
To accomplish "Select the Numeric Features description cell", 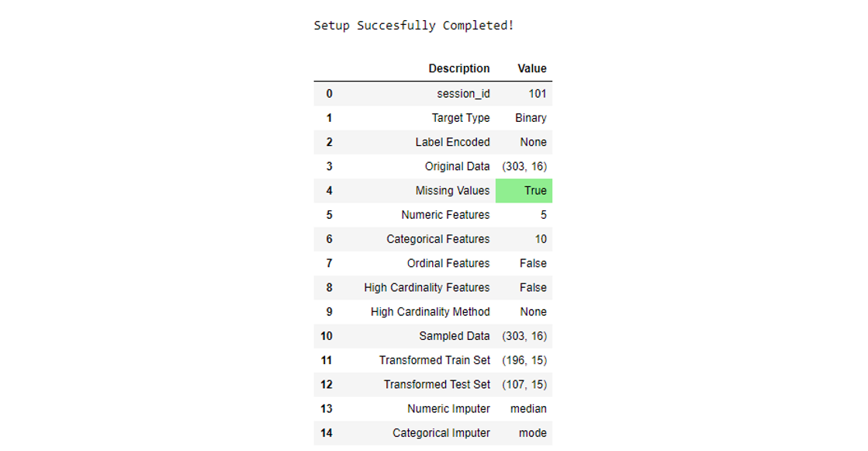I will click(445, 215).
